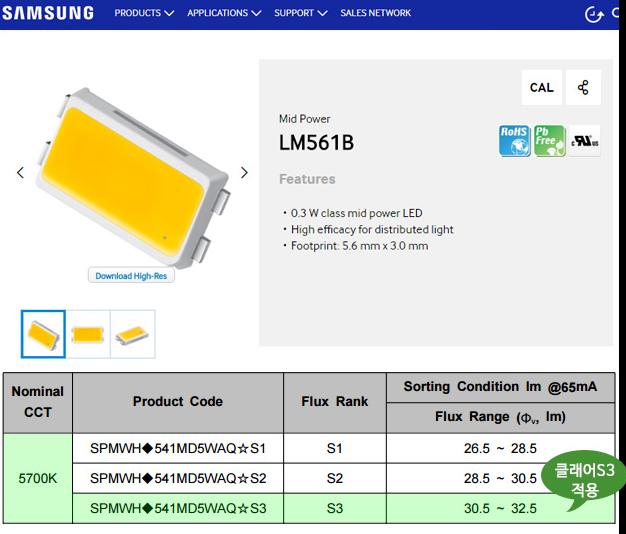Click the Product Code column header
This screenshot has height=534, width=626.
pyautogui.click(x=178, y=403)
